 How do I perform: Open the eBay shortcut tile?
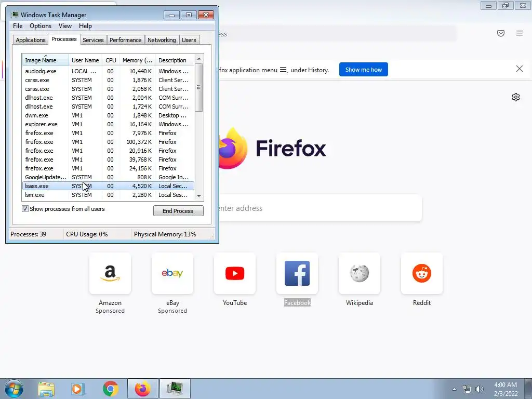point(172,273)
